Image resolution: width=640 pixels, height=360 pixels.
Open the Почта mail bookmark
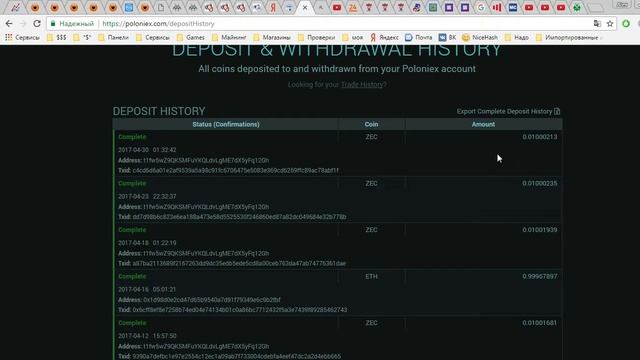pos(418,38)
